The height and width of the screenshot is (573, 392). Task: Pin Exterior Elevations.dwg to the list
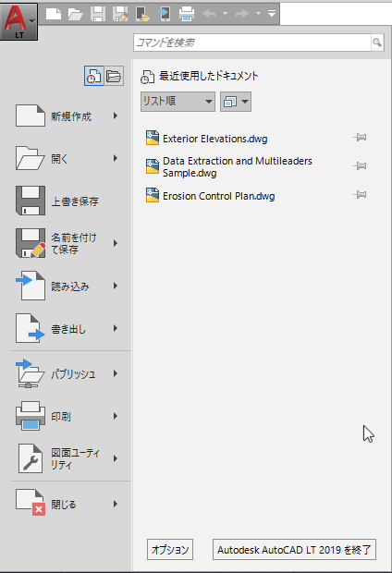click(x=360, y=138)
